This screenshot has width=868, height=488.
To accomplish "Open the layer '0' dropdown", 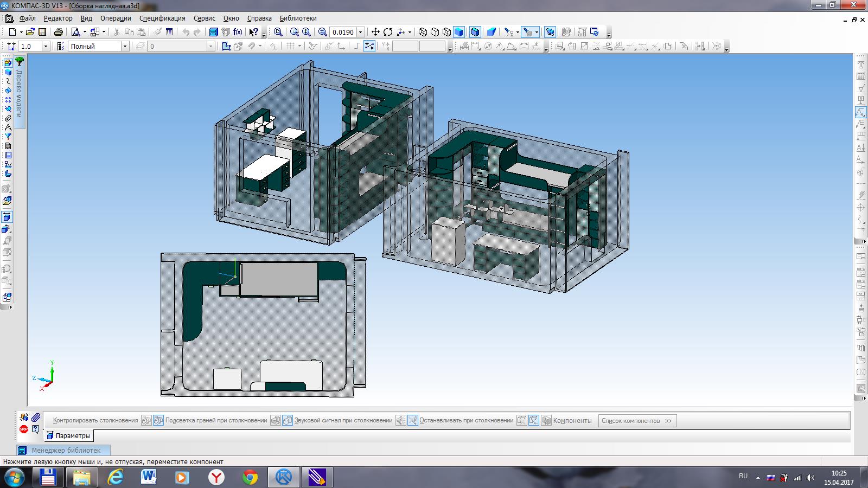I will tap(211, 46).
